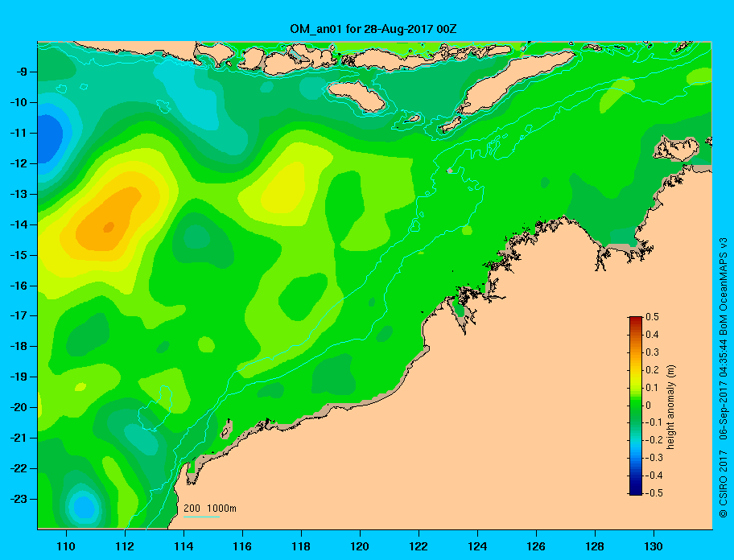Click the -0.2 label on color scale
The image size is (734, 560).
click(x=654, y=440)
